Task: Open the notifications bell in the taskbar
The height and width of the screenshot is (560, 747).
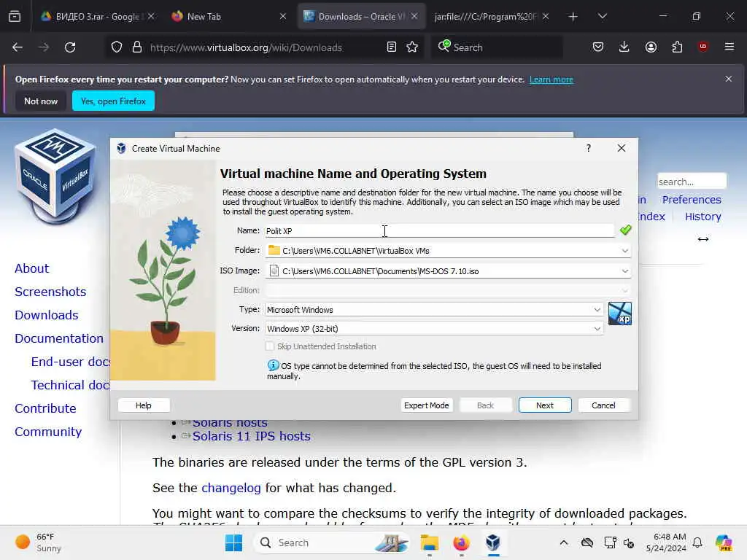Action: 697,542
